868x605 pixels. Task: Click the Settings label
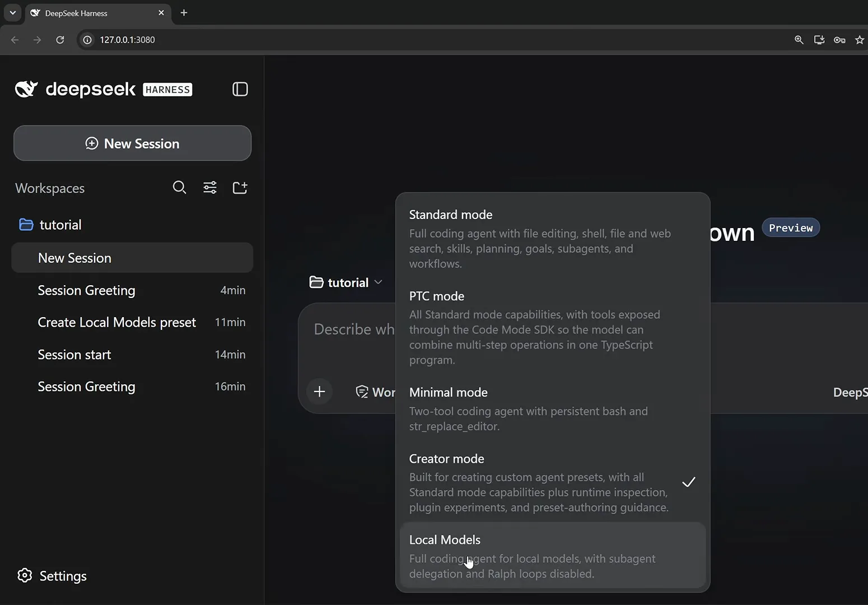click(x=63, y=576)
